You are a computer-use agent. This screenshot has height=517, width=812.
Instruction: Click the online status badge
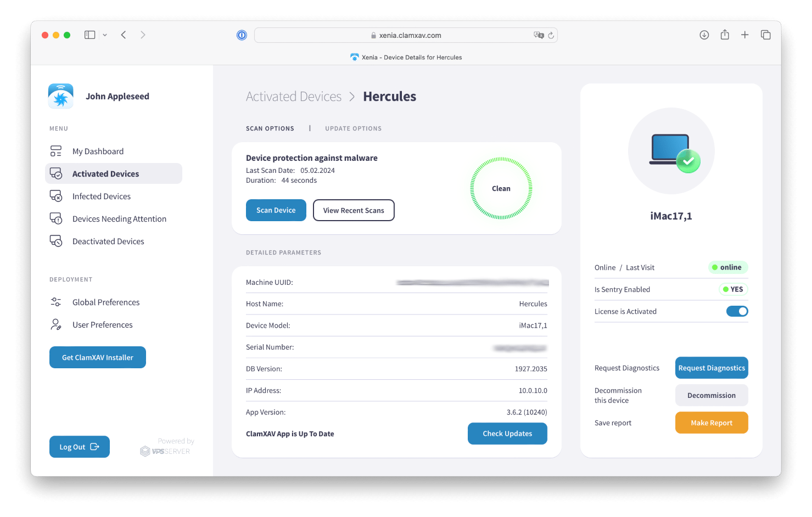coord(727,267)
